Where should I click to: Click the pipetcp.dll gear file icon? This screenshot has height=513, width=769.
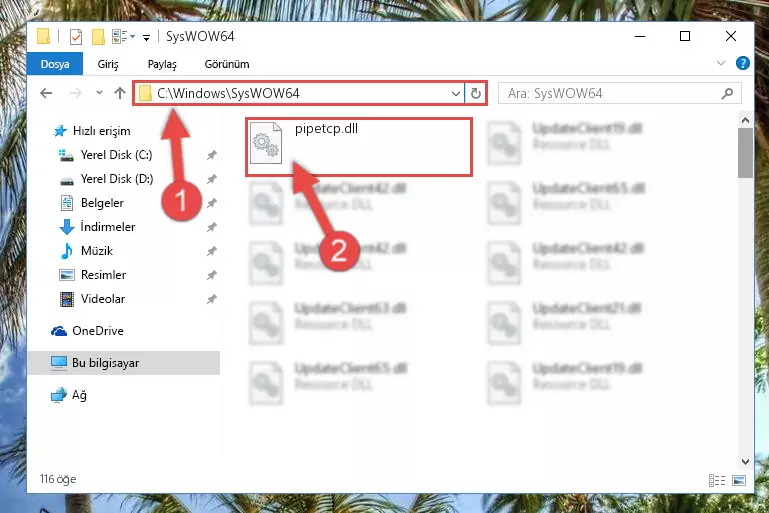pos(266,143)
